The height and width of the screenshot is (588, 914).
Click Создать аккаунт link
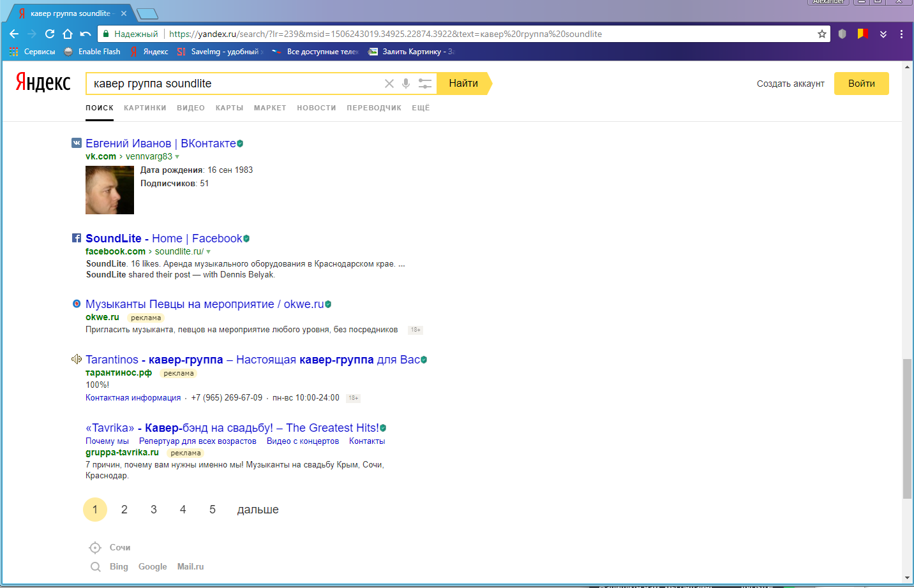[x=791, y=84]
